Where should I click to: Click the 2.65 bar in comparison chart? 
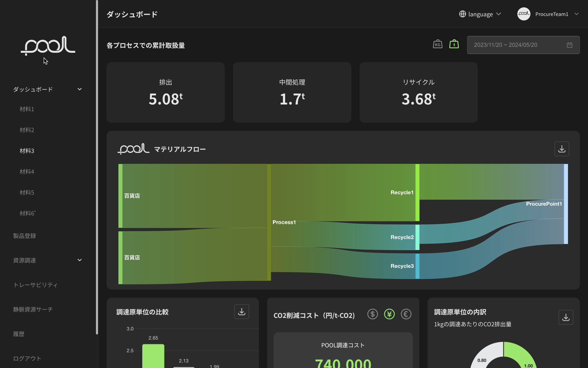(x=153, y=356)
